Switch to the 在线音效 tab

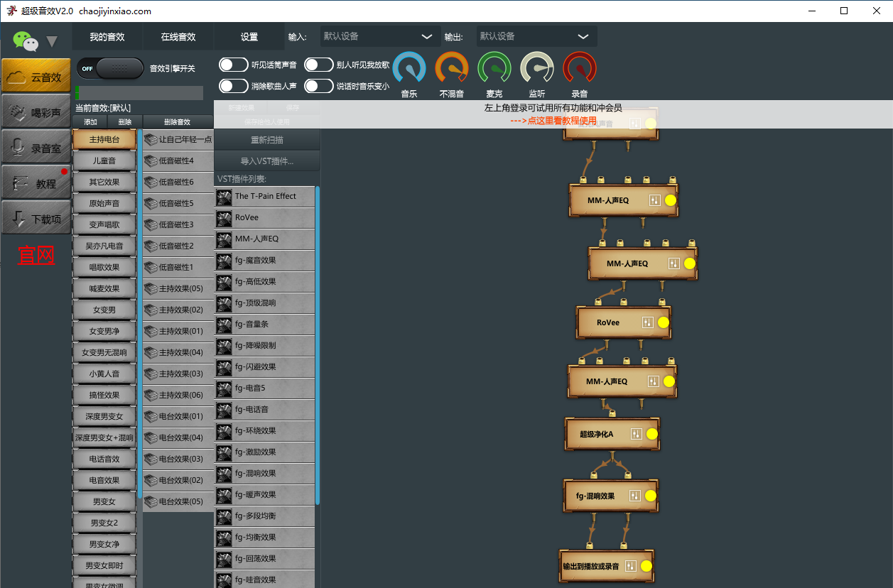pyautogui.click(x=177, y=36)
